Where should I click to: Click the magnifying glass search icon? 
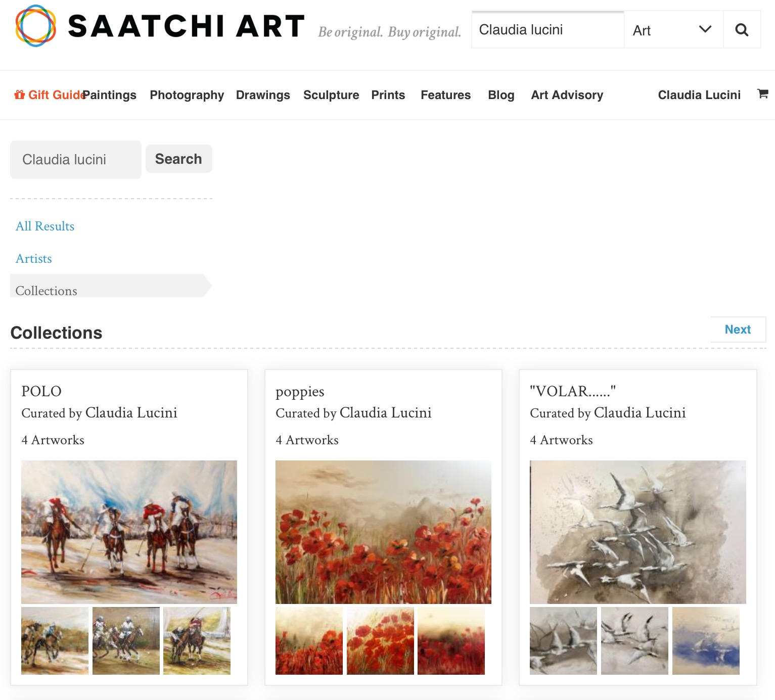click(742, 30)
